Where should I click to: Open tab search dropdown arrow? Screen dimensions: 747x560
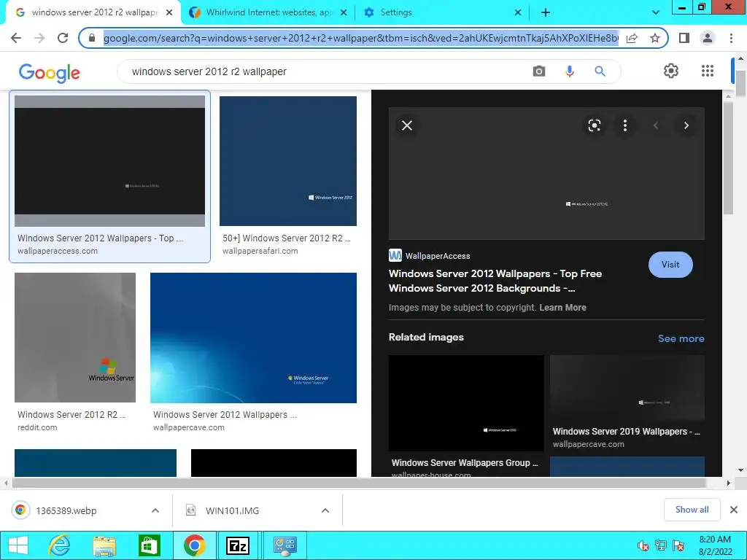(656, 13)
